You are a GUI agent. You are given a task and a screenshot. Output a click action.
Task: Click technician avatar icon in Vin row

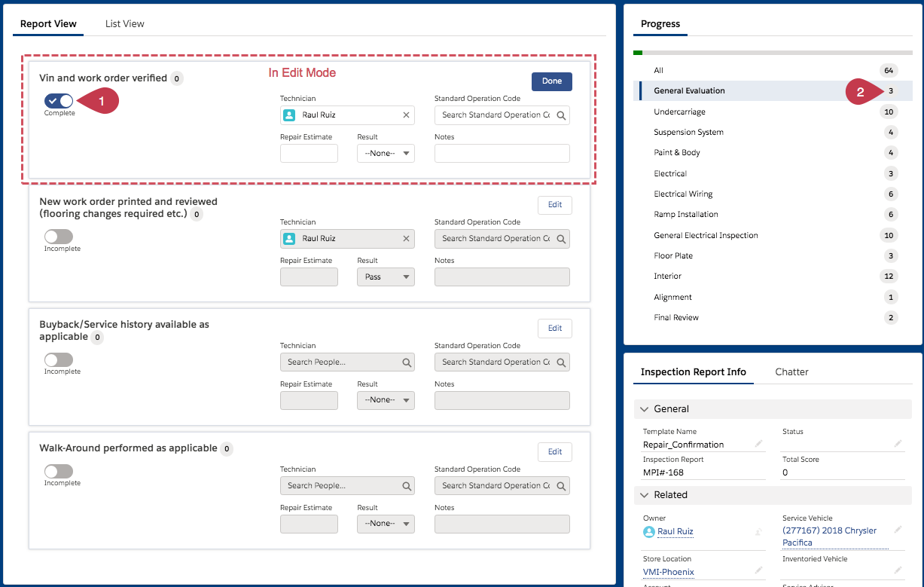289,115
